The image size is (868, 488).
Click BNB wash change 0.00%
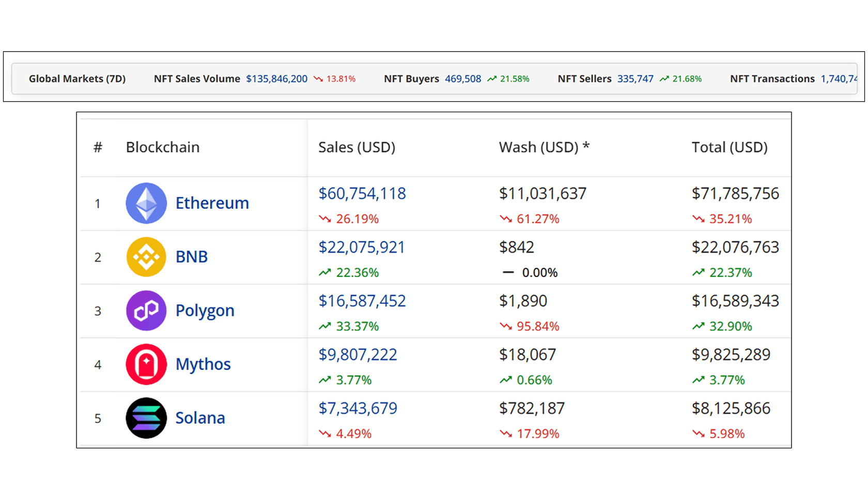530,273
